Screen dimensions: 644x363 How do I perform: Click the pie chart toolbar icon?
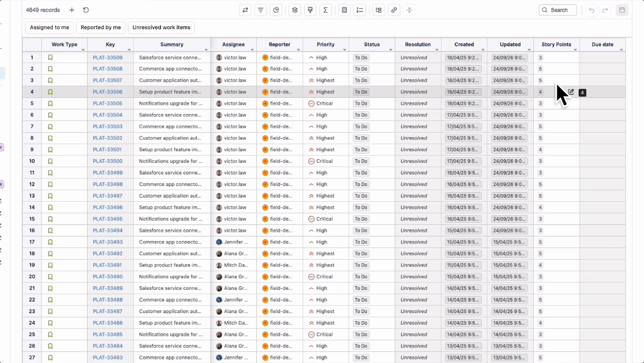[x=276, y=10]
